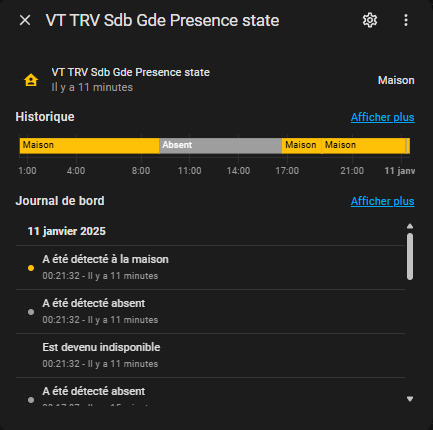Open the three-dot overflow menu
This screenshot has width=433, height=430.
click(406, 20)
